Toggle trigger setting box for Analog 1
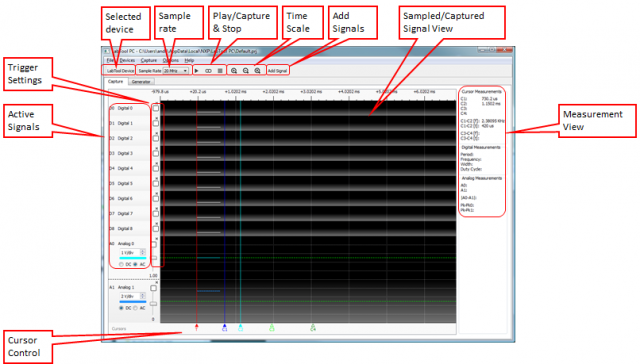 (153, 288)
